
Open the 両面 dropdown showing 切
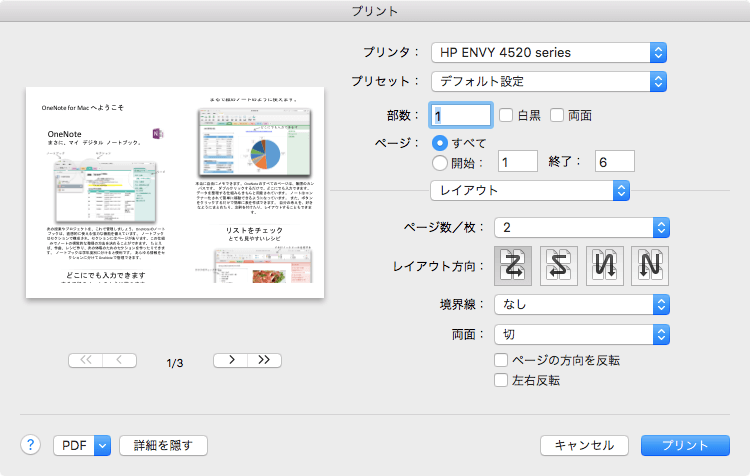582,335
